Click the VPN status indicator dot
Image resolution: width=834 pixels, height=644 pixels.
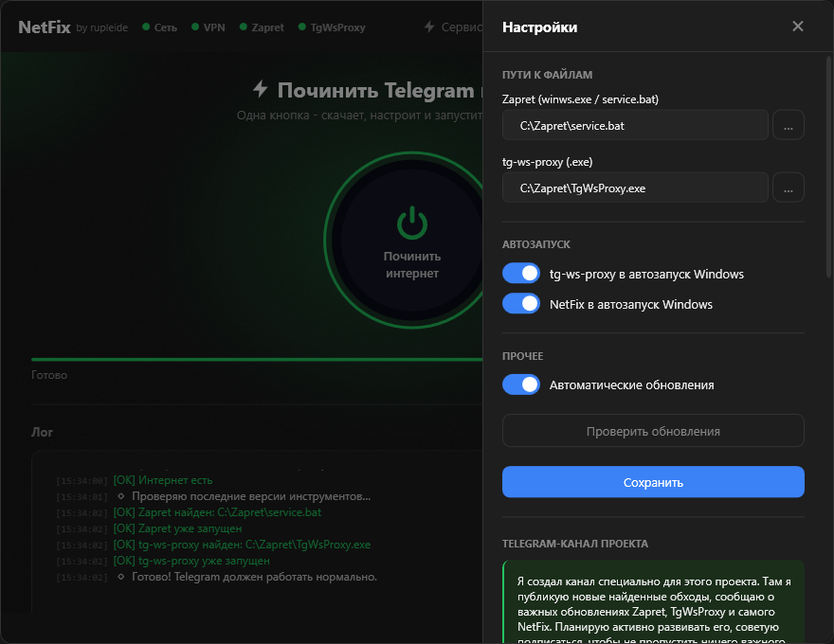194,27
